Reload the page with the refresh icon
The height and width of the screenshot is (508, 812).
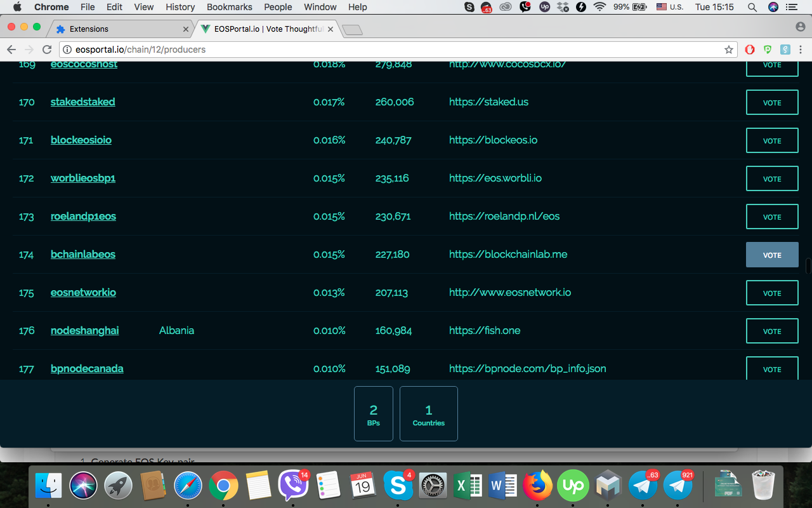47,50
